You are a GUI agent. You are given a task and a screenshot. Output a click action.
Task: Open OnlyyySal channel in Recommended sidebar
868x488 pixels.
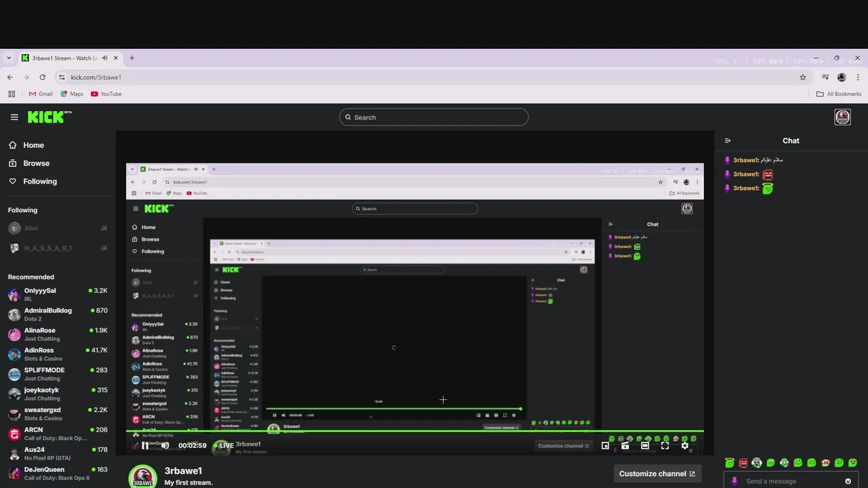[x=58, y=294]
